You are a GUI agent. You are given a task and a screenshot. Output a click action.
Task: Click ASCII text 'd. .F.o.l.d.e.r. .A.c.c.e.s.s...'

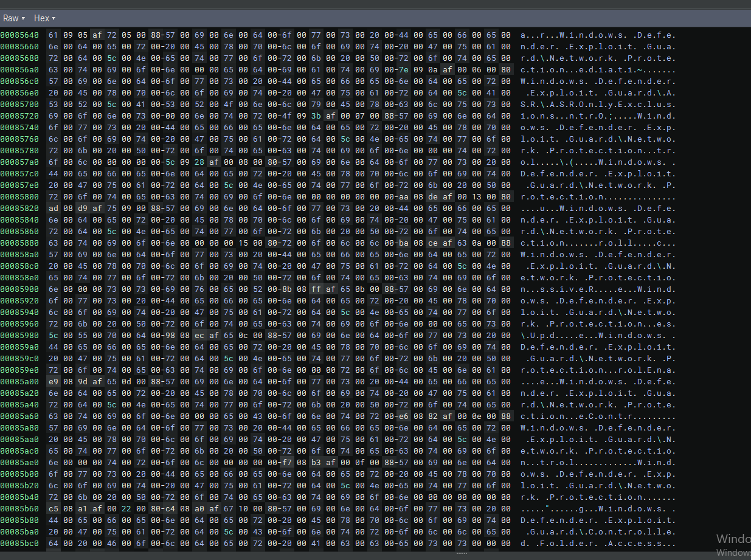[598, 543]
